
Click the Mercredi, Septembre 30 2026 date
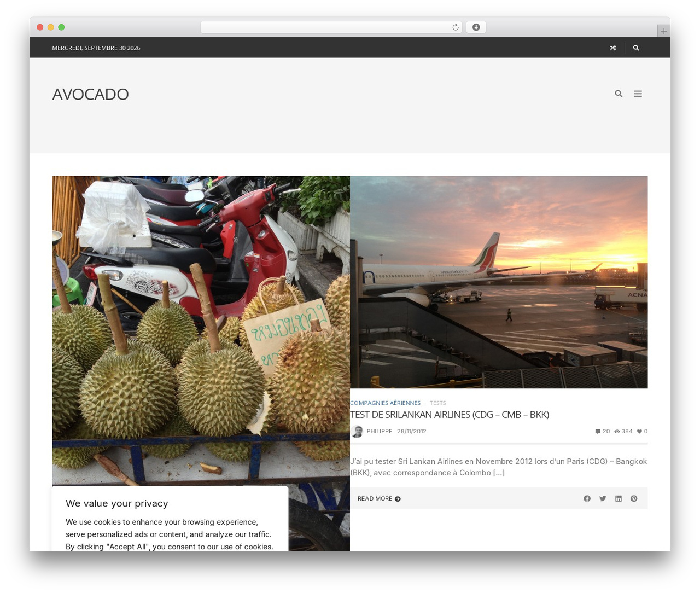point(96,48)
